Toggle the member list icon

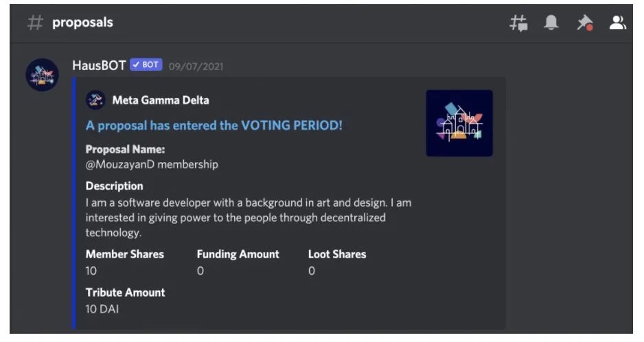pyautogui.click(x=618, y=23)
